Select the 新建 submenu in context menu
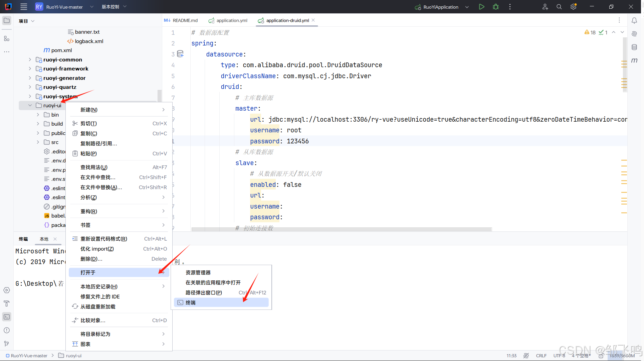Screen dimensions: 644x361 click(119, 110)
